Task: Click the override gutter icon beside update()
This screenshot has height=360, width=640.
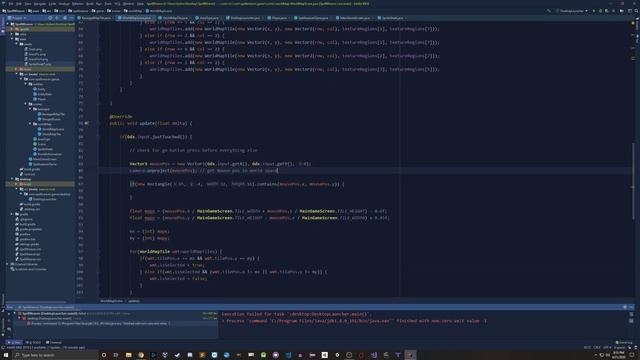Action: pyautogui.click(x=87, y=123)
